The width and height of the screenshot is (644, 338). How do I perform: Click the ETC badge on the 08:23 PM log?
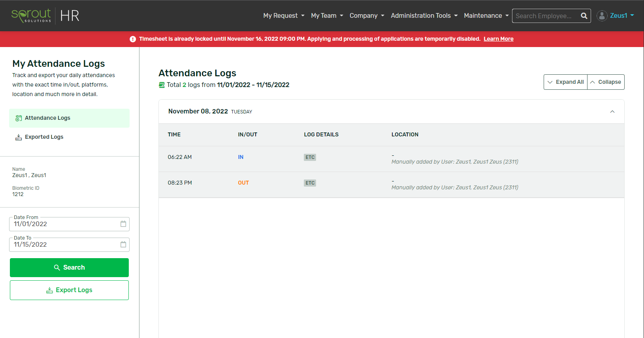coord(310,183)
